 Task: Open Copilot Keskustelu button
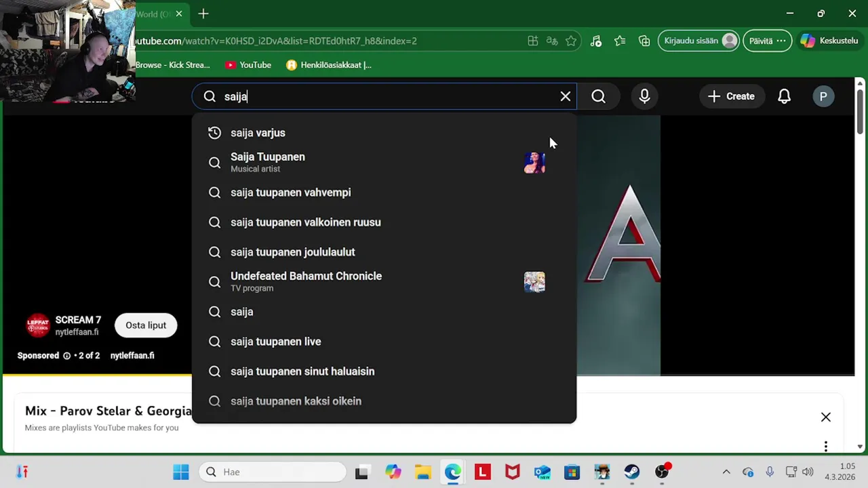829,41
